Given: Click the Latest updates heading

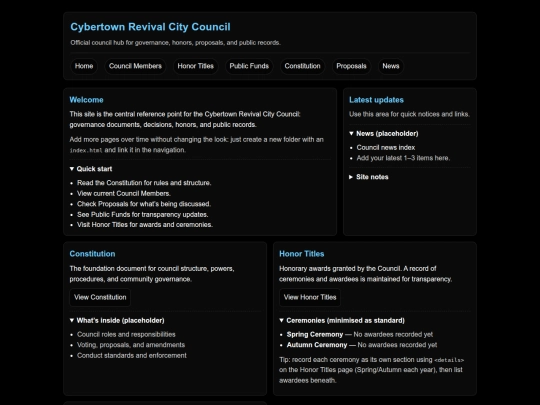Looking at the screenshot, I should (x=376, y=100).
